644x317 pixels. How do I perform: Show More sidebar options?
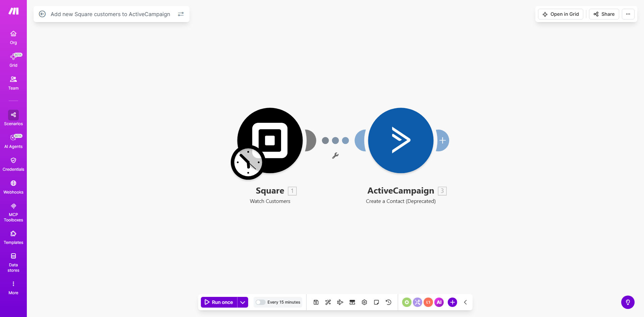click(x=13, y=288)
